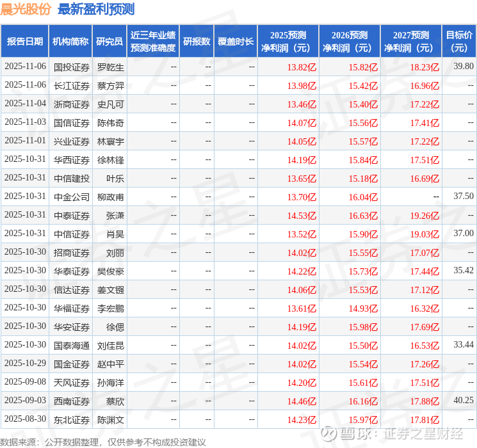Image resolution: width=477 pixels, height=448 pixels.
Task: Select the 长江证券 institution cell
Action: 72,86
